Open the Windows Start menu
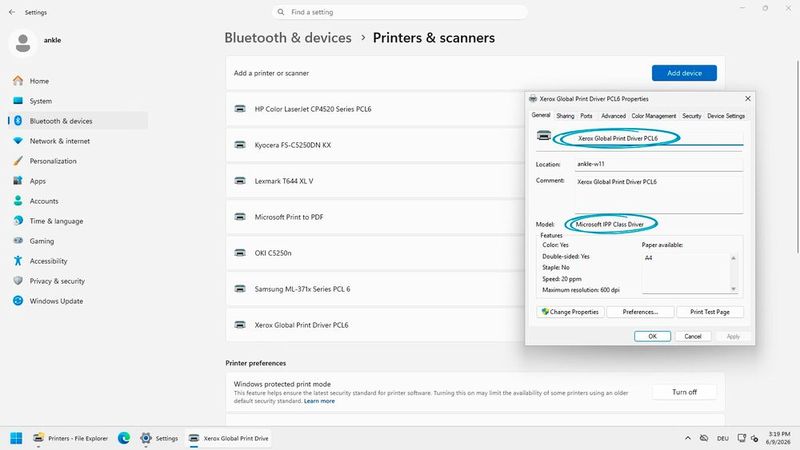This screenshot has width=800, height=450. (16, 438)
